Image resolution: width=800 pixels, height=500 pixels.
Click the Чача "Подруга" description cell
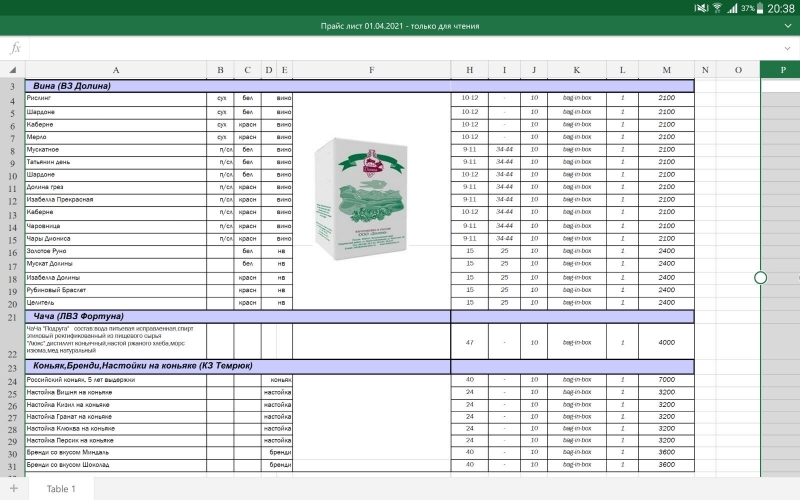click(116, 341)
